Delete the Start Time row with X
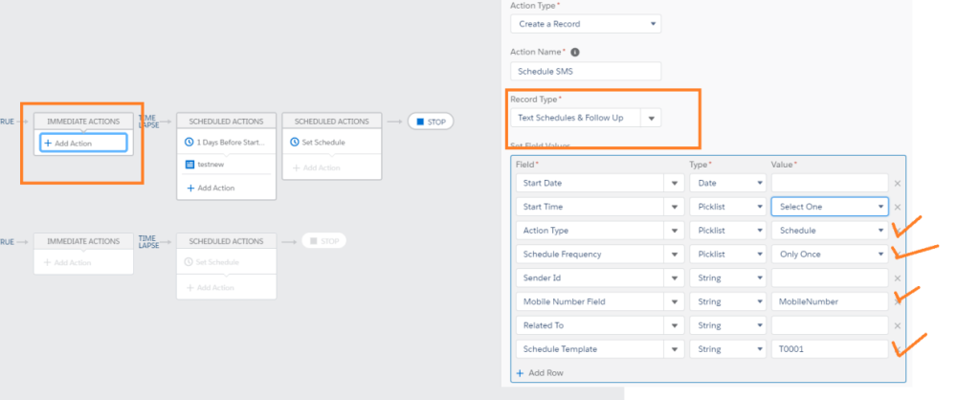The width and height of the screenshot is (980, 400). (897, 207)
